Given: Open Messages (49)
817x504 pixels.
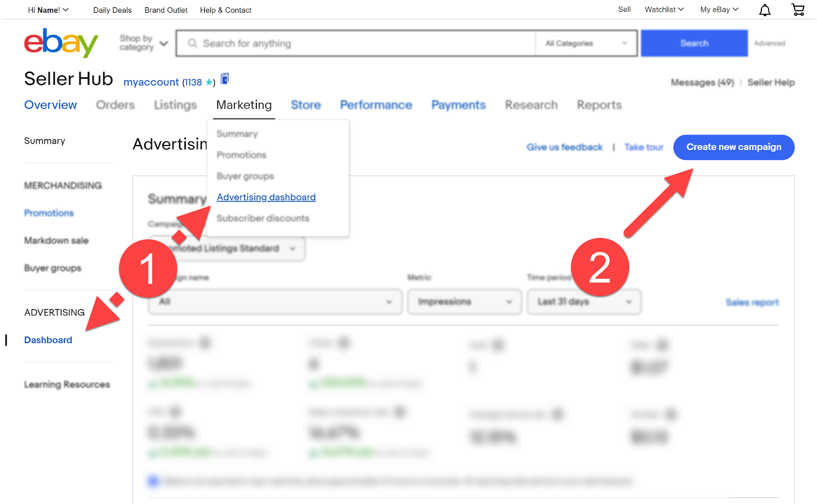Looking at the screenshot, I should pyautogui.click(x=702, y=82).
